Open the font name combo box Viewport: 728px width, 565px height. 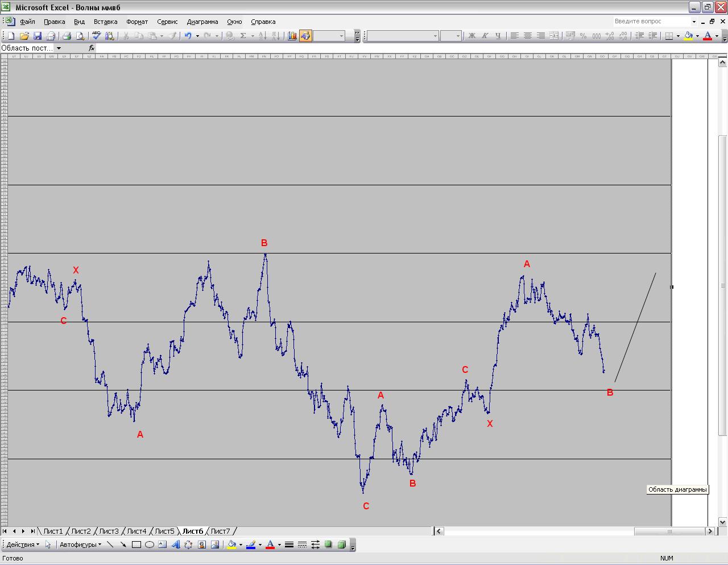click(x=403, y=36)
